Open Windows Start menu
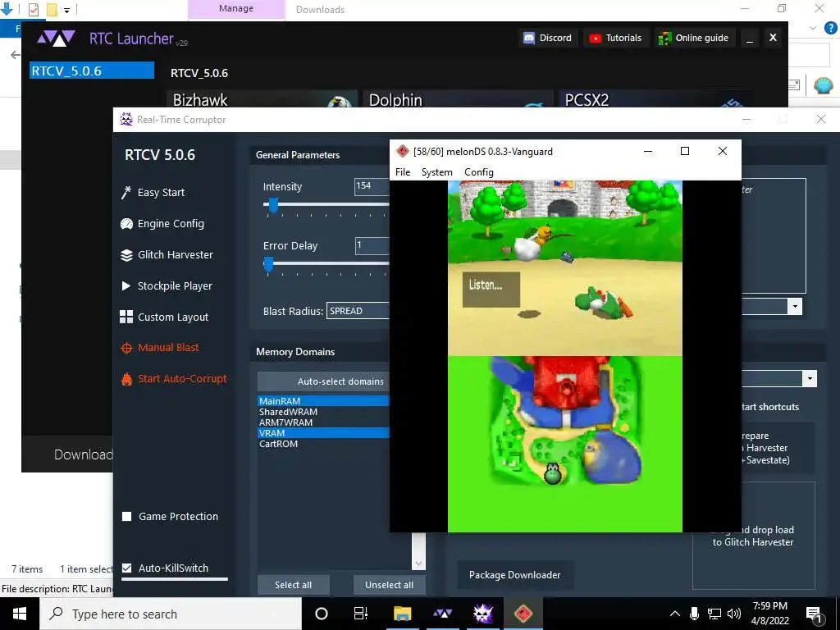Viewport: 840px width, 630px height. tap(20, 614)
